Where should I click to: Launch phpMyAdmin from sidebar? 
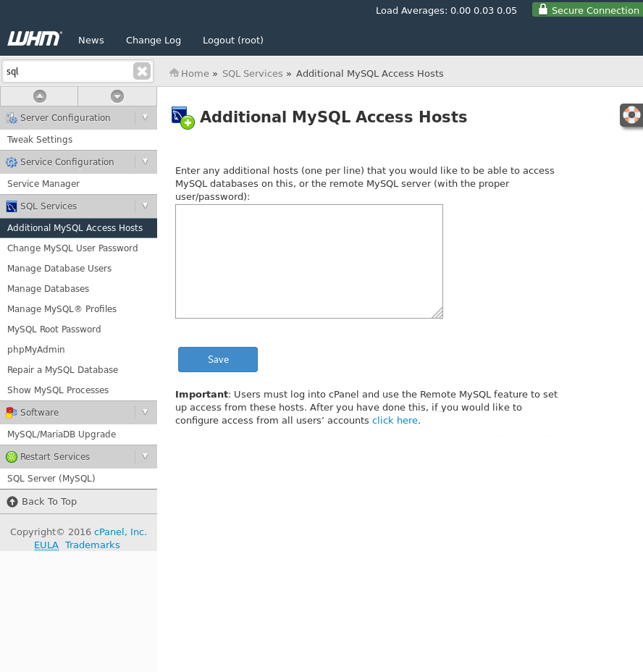point(78,350)
